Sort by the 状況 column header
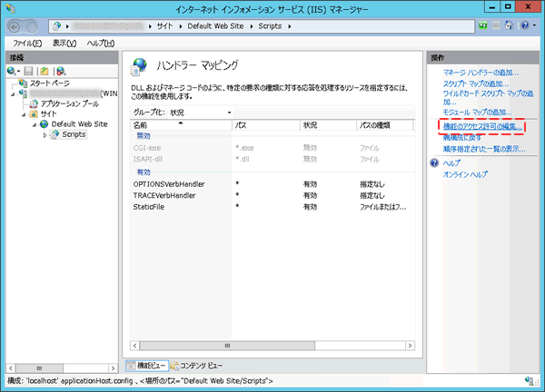545x392 pixels. (328, 125)
